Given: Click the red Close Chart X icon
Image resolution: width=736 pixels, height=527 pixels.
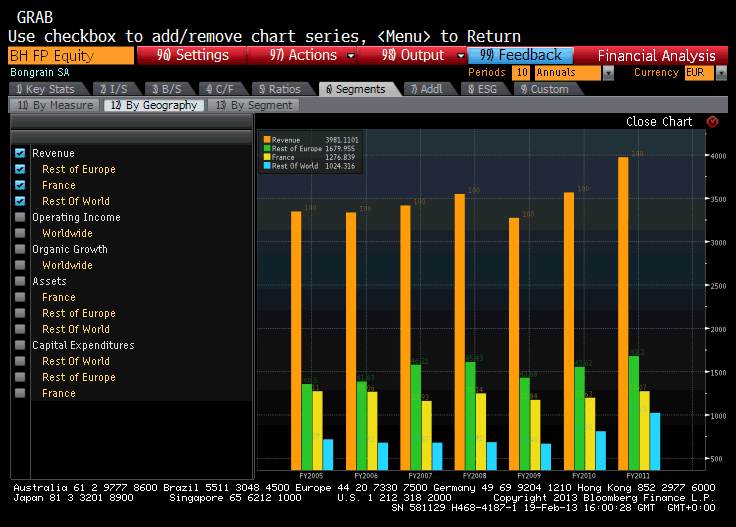Looking at the screenshot, I should [712, 122].
